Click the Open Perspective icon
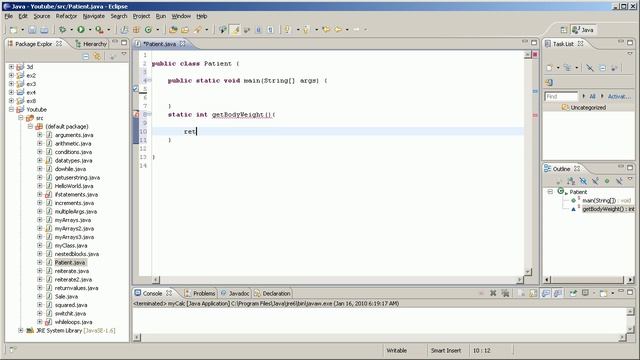 click(564, 30)
